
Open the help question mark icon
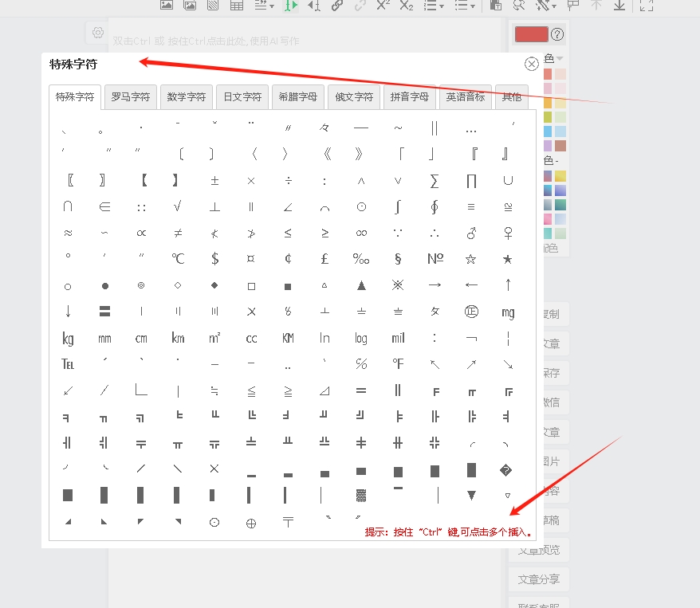tap(557, 34)
